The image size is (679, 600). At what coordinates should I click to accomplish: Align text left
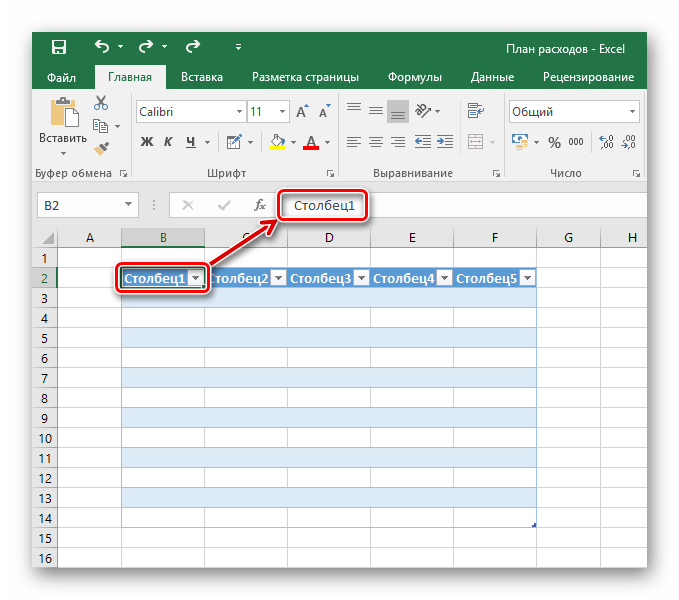point(354,142)
